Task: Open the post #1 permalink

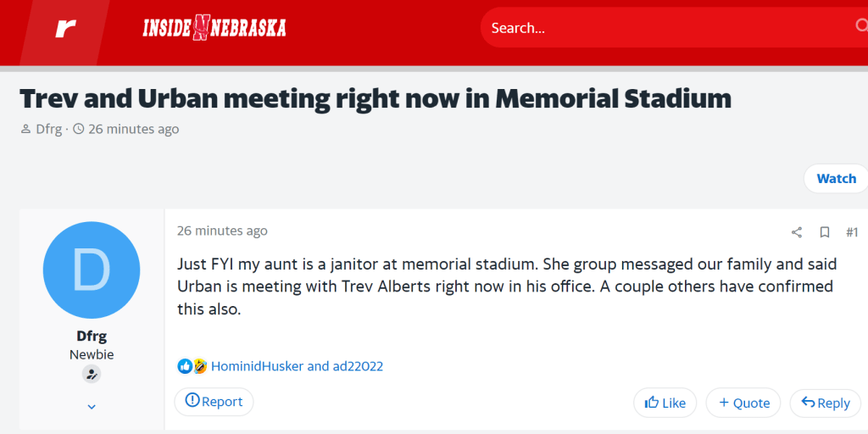Action: (852, 232)
